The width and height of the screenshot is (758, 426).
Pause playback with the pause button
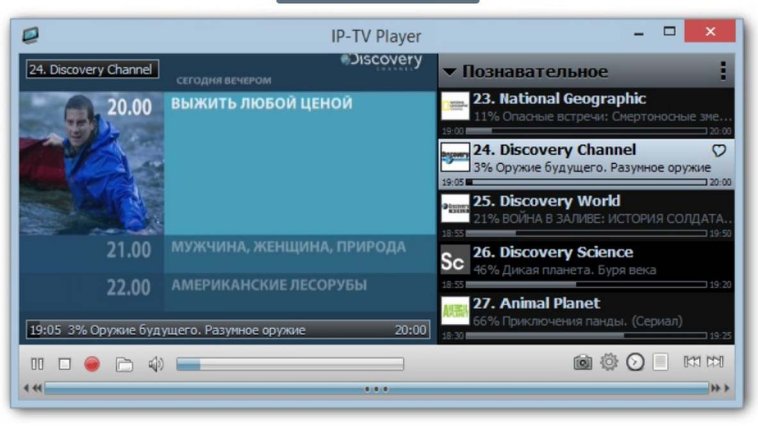[x=37, y=364]
